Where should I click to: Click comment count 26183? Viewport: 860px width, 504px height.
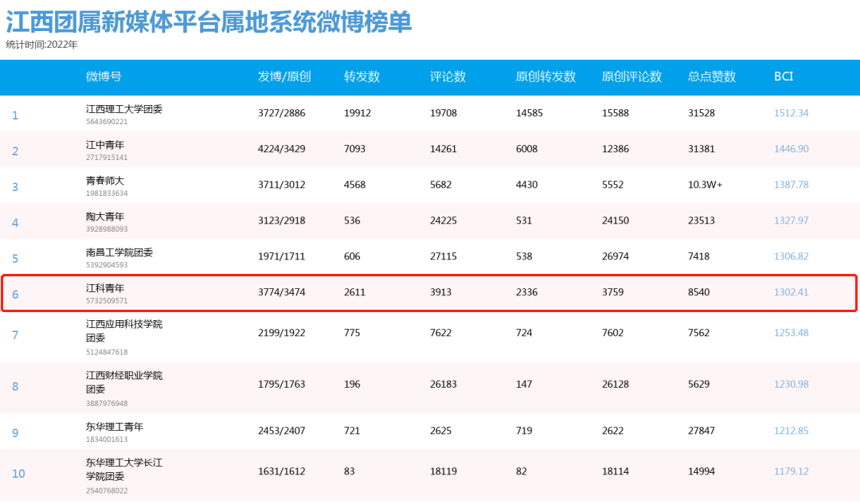[x=444, y=385]
